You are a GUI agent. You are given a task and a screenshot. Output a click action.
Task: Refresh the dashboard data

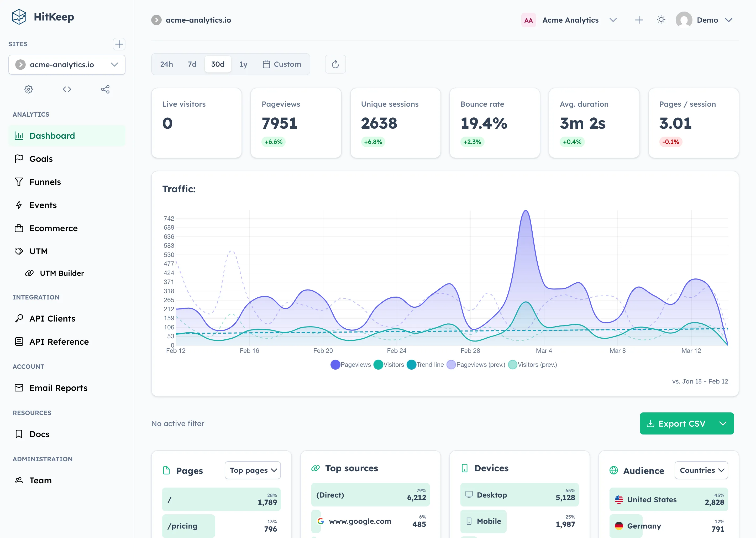[335, 64]
